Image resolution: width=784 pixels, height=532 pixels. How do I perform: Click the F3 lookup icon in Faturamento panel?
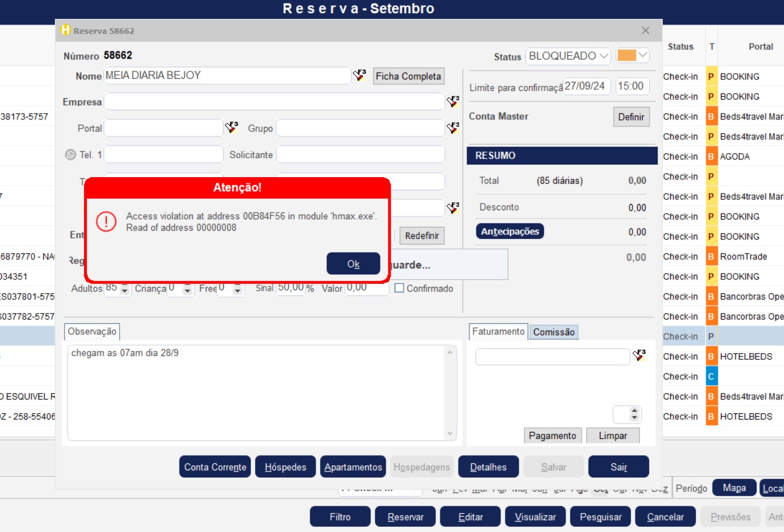(x=639, y=356)
